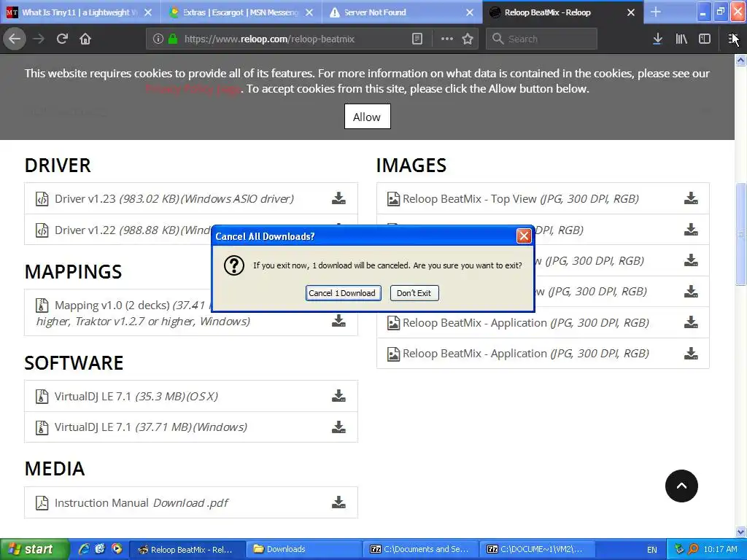Toggle the sidebar icon
The image size is (747, 560).
coord(705,39)
